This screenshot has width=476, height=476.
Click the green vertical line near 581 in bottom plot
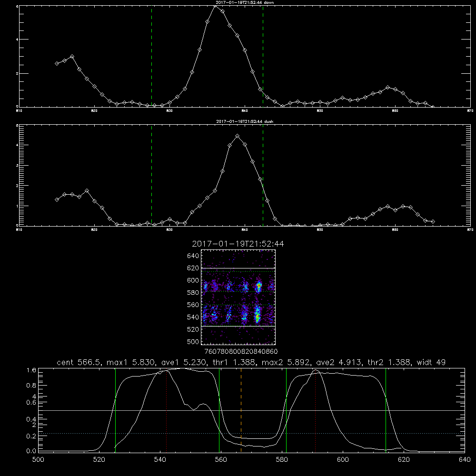(286, 410)
